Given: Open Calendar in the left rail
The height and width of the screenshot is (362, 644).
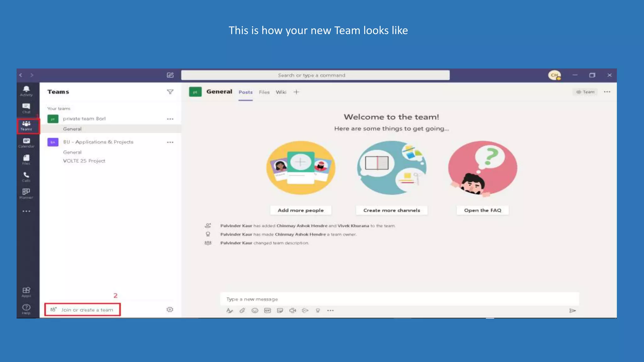Looking at the screenshot, I should pos(26,142).
